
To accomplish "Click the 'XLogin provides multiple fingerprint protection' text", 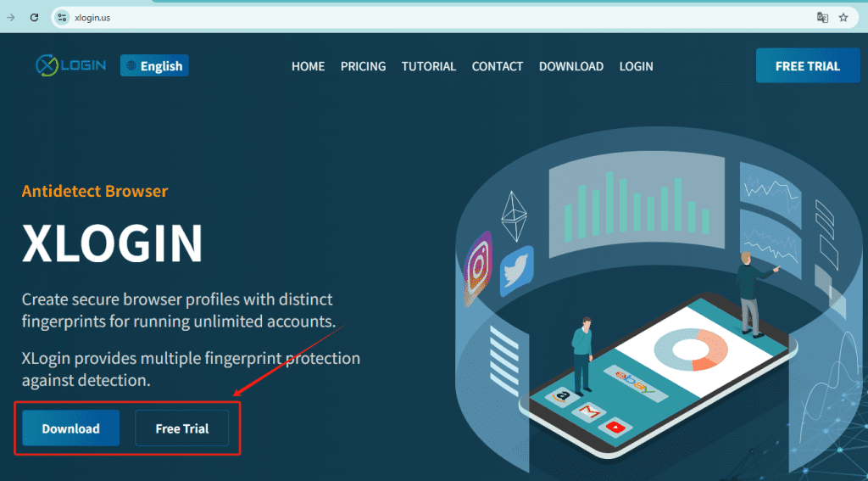I will [x=191, y=369].
